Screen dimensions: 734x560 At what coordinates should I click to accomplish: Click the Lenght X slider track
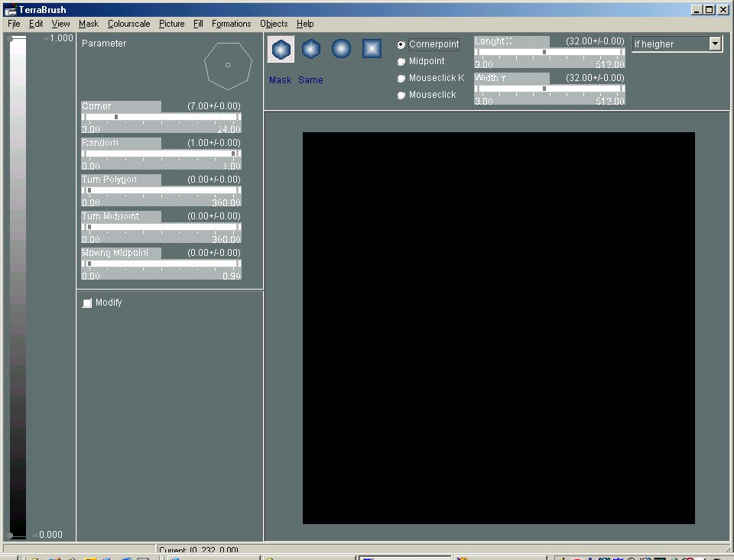pos(549,52)
